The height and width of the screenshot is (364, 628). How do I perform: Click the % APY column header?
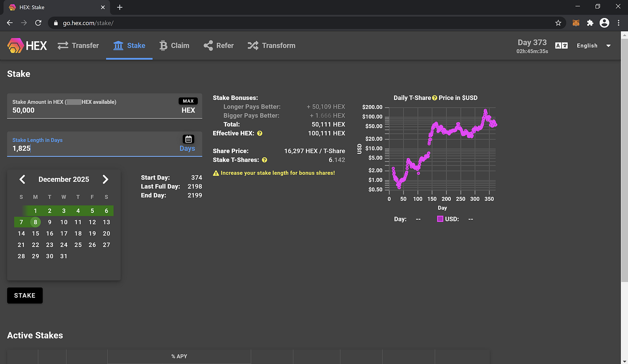click(x=179, y=356)
